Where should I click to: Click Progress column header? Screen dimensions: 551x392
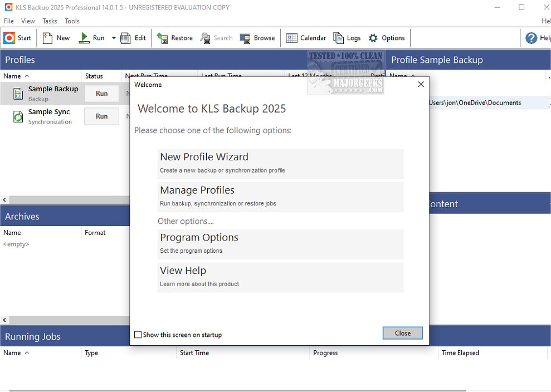tap(373, 352)
